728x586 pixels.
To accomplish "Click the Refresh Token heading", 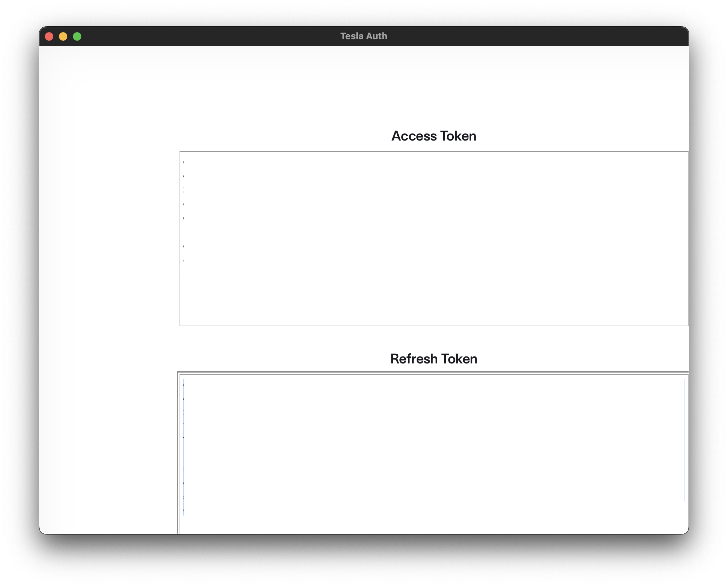I will pos(434,359).
